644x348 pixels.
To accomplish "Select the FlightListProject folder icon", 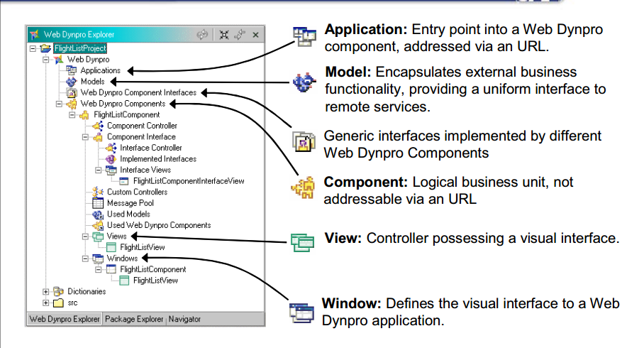I will coord(45,48).
